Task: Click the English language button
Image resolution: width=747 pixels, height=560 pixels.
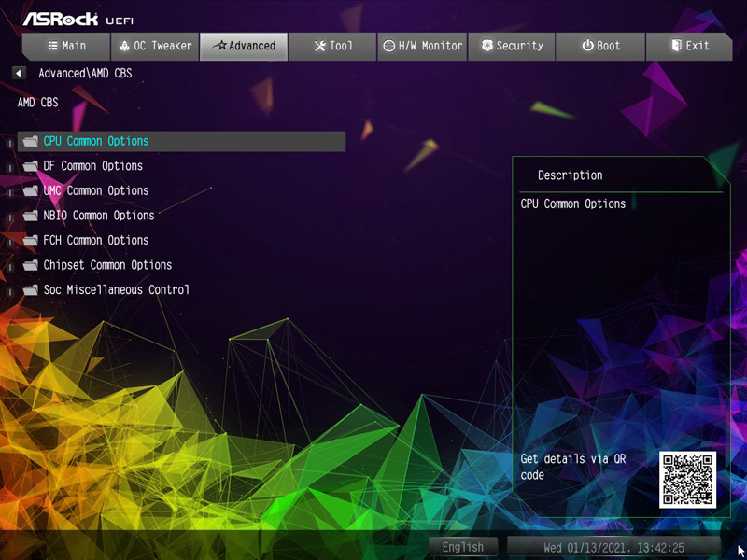Action: (463, 547)
